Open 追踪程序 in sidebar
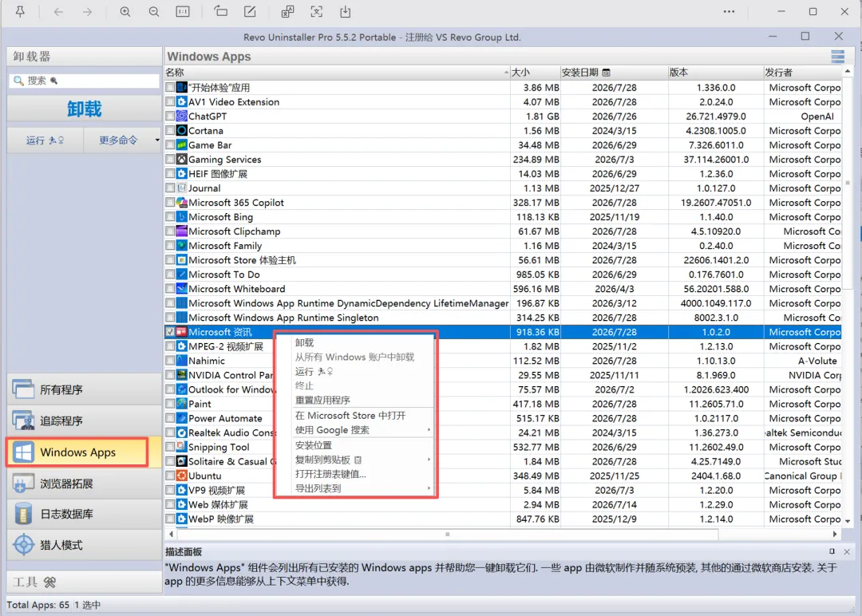The width and height of the screenshot is (862, 616). click(84, 421)
